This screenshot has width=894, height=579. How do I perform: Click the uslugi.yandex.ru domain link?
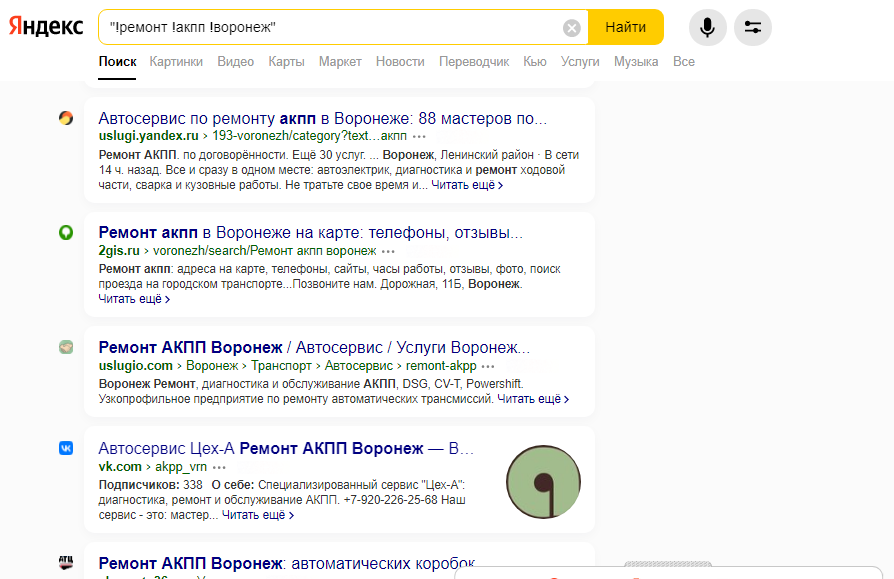(x=148, y=136)
